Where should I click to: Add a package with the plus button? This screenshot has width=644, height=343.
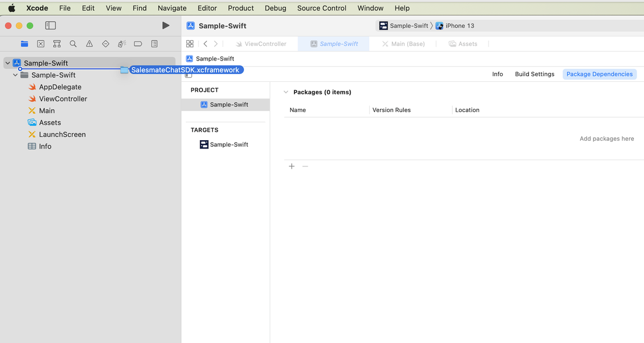[291, 166]
